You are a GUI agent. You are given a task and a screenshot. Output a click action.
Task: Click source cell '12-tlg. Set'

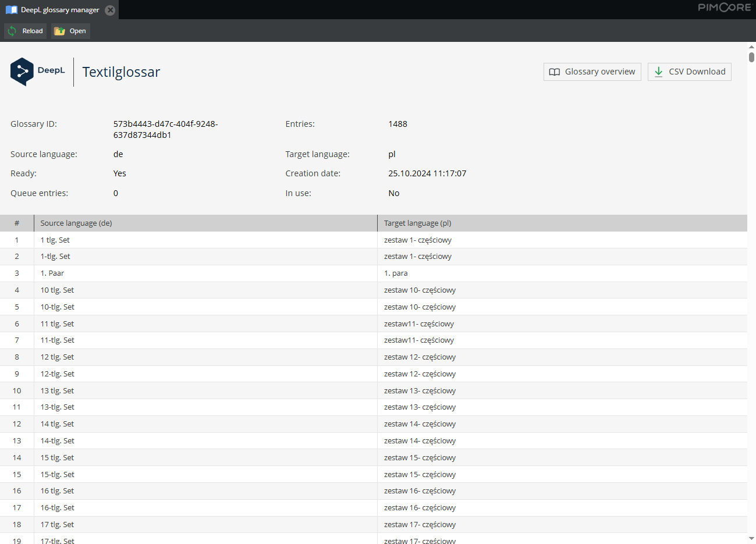click(x=206, y=374)
